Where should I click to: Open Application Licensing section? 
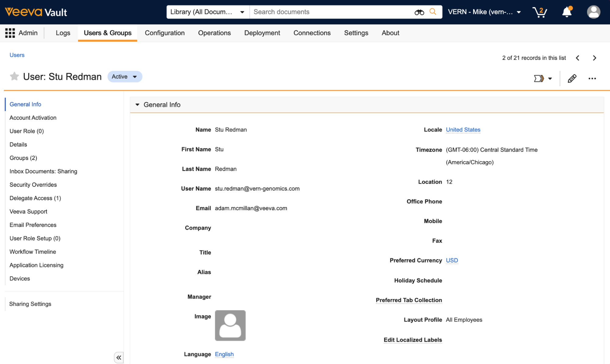(x=36, y=265)
